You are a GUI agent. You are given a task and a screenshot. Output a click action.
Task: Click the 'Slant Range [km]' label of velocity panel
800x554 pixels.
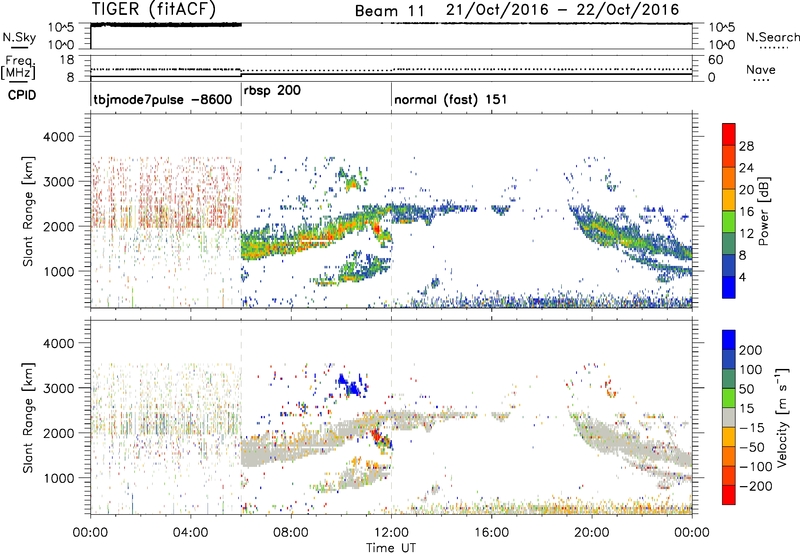coord(28,417)
